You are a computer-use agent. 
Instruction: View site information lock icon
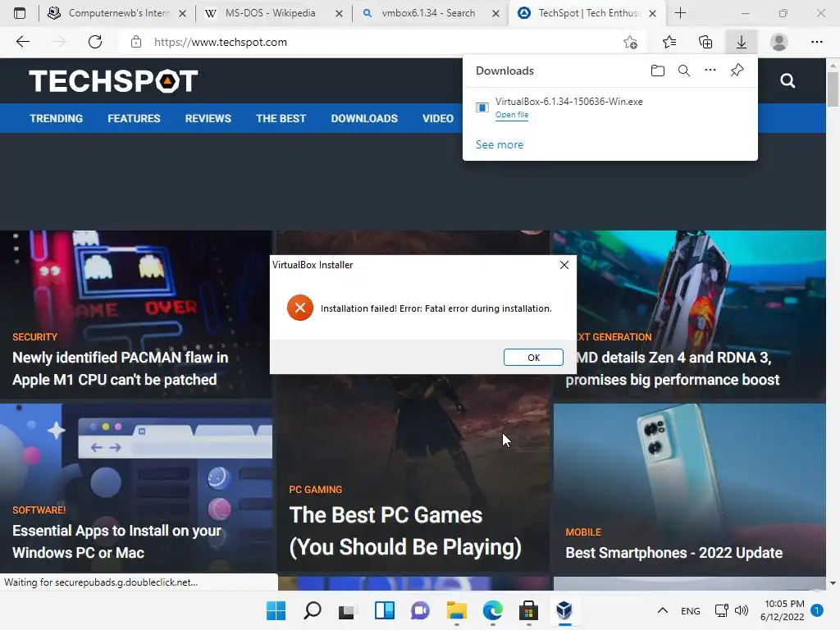click(x=136, y=42)
